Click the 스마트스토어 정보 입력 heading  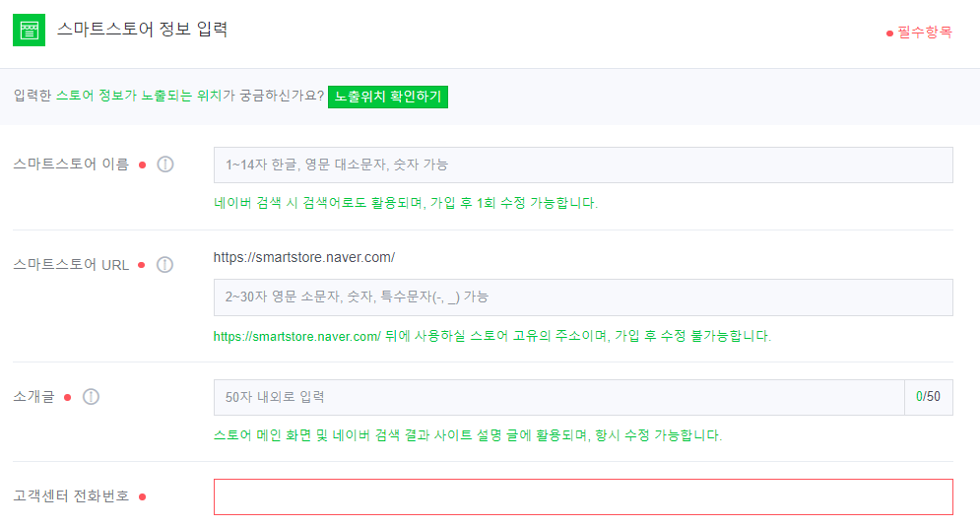point(143,30)
